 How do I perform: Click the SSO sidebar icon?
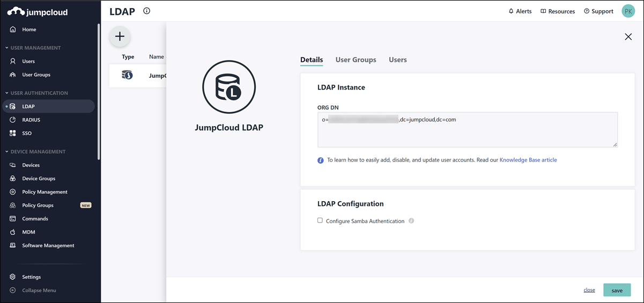(x=13, y=133)
